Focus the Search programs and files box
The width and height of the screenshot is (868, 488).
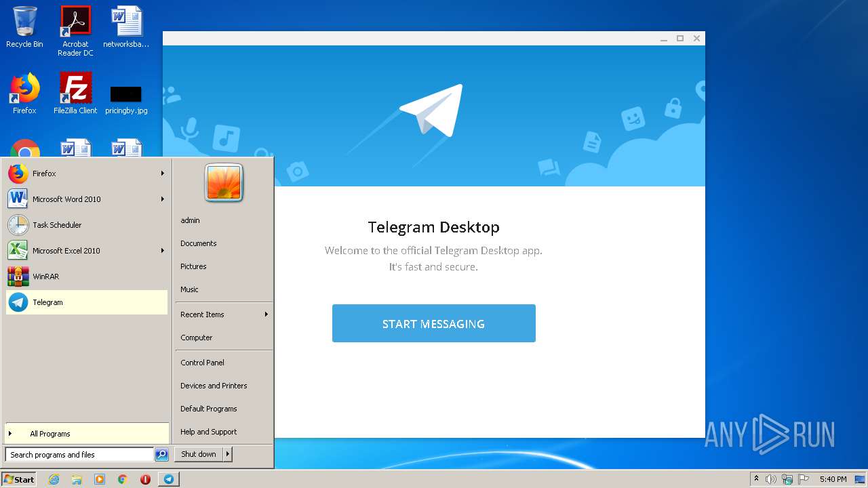click(x=79, y=455)
